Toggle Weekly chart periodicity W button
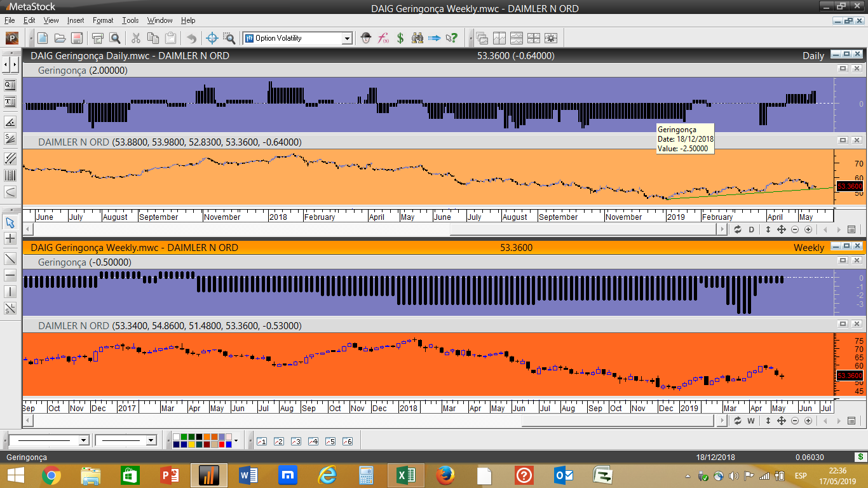This screenshot has height=488, width=868. point(751,421)
